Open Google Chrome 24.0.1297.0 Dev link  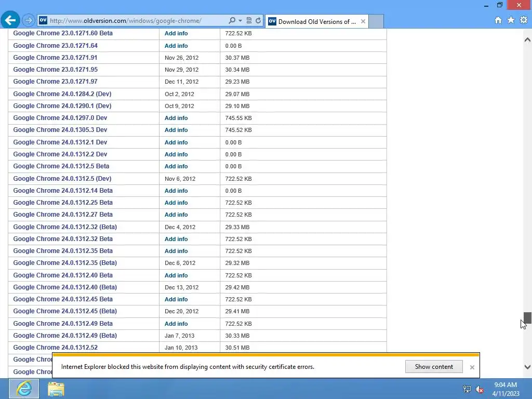(x=60, y=118)
